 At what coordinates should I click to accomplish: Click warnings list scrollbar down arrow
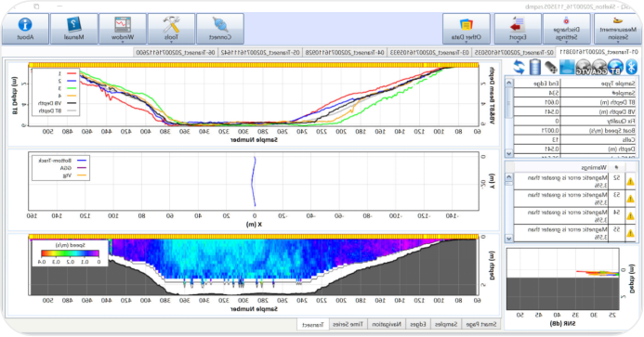click(x=509, y=238)
